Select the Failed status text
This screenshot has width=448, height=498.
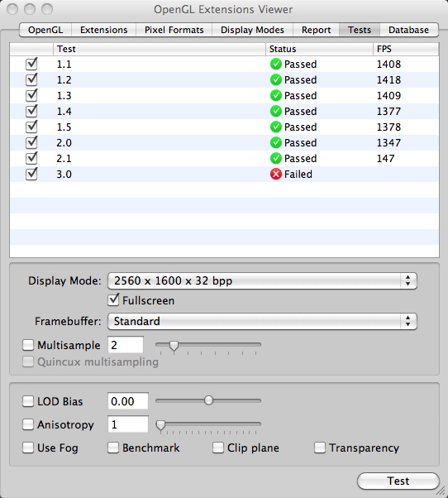pos(298,174)
